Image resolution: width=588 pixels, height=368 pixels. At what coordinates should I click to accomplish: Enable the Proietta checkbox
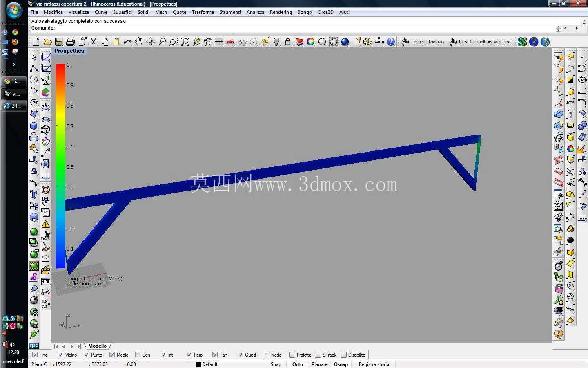click(x=292, y=355)
